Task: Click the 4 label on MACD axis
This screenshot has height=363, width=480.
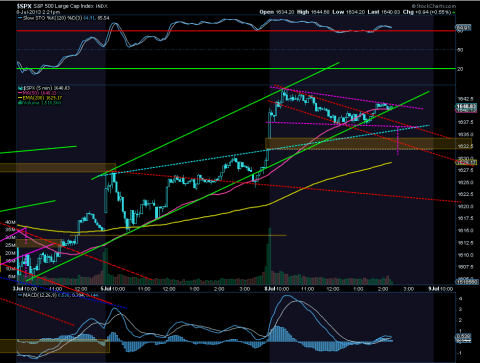Action: 460,299
